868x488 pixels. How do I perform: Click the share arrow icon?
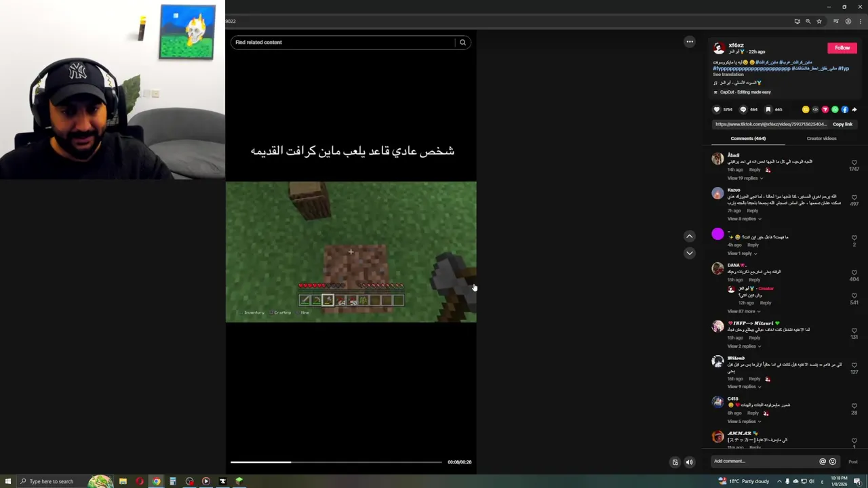(x=854, y=109)
